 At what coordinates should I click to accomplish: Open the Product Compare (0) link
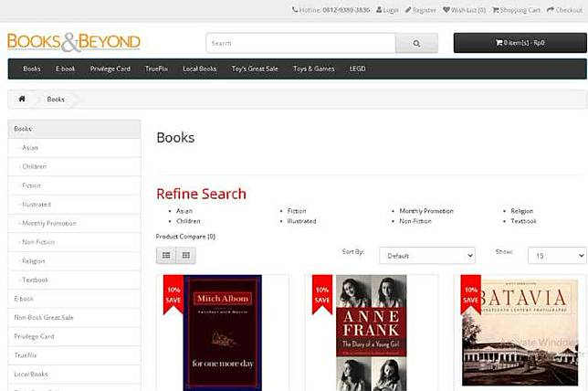pos(185,237)
